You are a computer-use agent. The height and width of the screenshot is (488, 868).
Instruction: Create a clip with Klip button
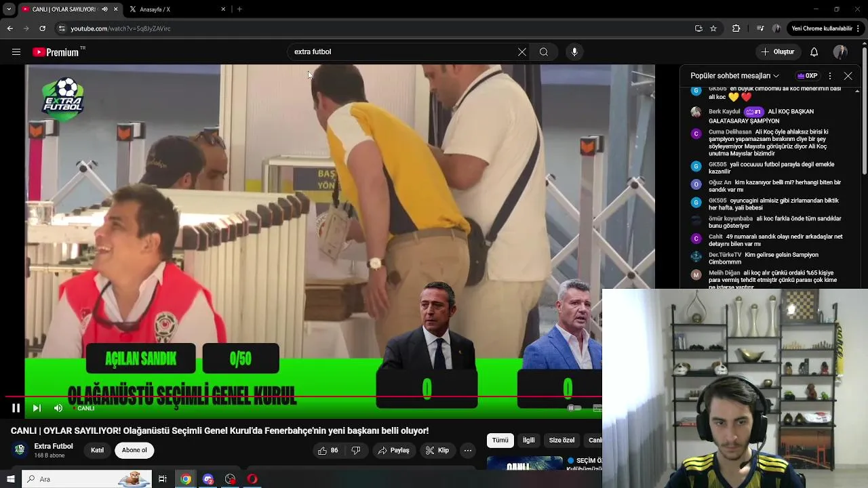437,450
